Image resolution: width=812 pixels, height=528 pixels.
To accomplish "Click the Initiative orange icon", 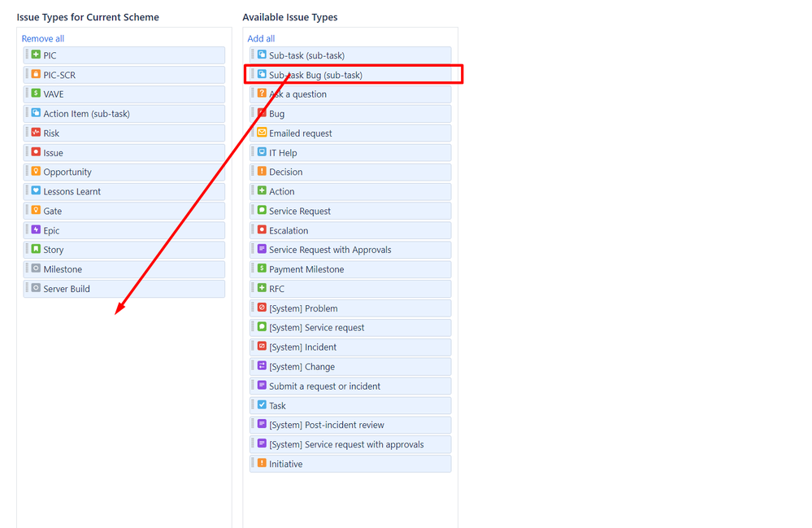I will click(x=262, y=463).
